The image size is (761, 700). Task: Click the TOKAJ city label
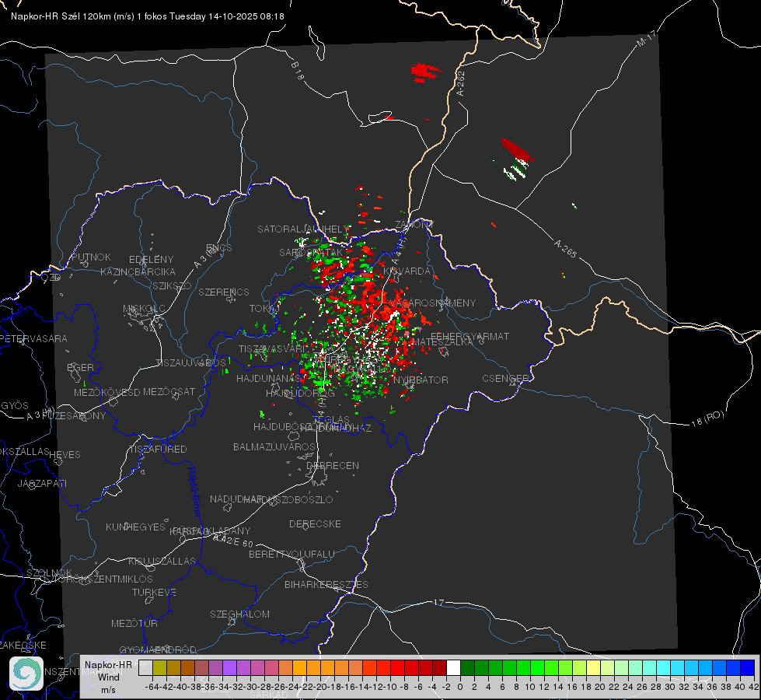coord(264,309)
